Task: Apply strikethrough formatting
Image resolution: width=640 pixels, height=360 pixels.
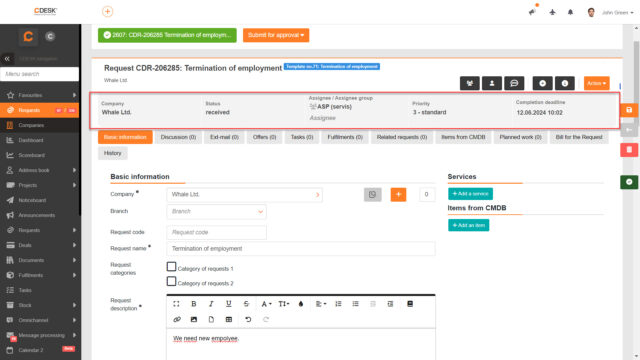Action: (x=246, y=304)
